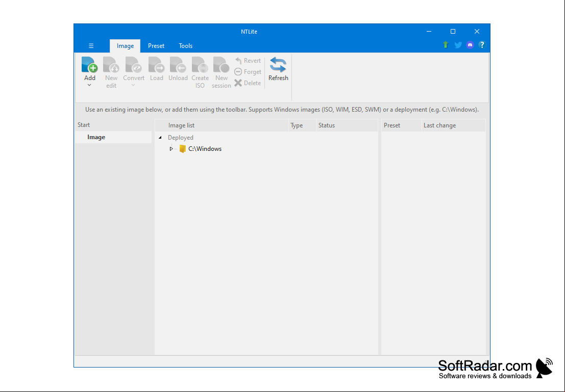Viewport: 565px width, 392px height.
Task: Click the Type column header
Action: coord(302,125)
